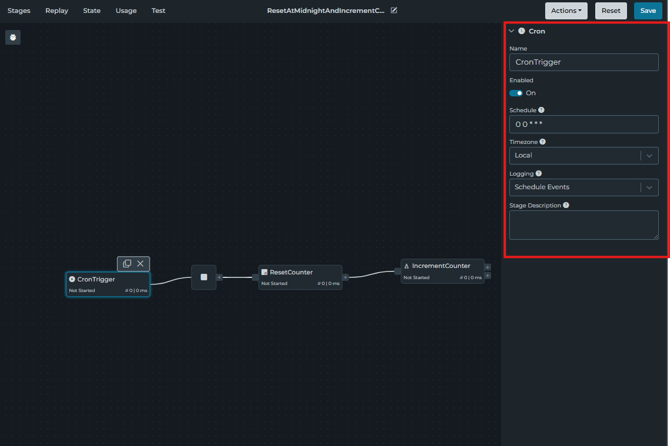Show help for Logging field
Image resolution: width=670 pixels, height=446 pixels.
539,173
